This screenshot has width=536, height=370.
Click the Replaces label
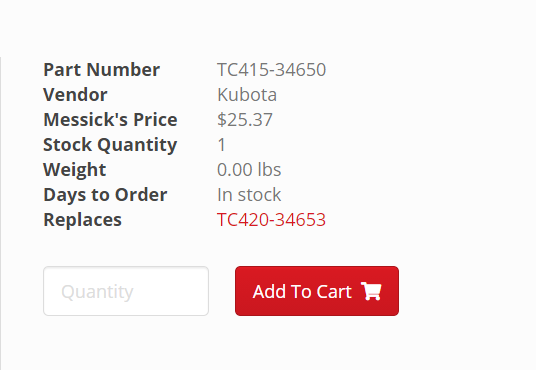82,220
